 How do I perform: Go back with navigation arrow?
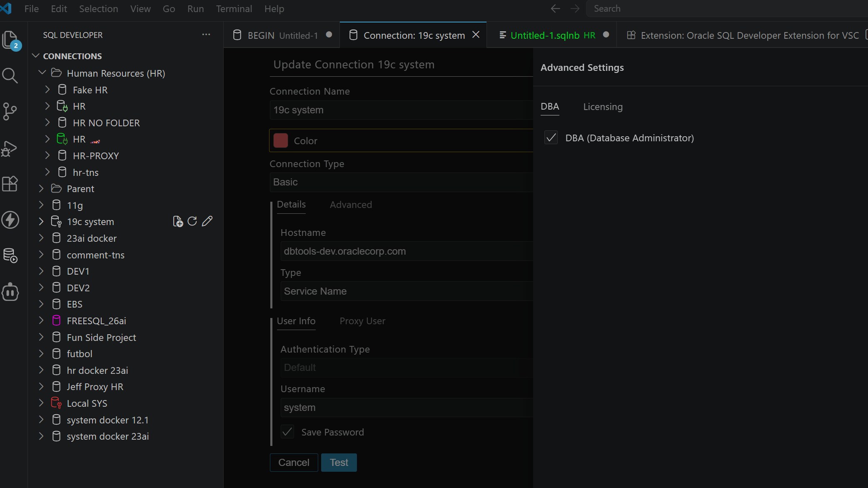(x=555, y=9)
